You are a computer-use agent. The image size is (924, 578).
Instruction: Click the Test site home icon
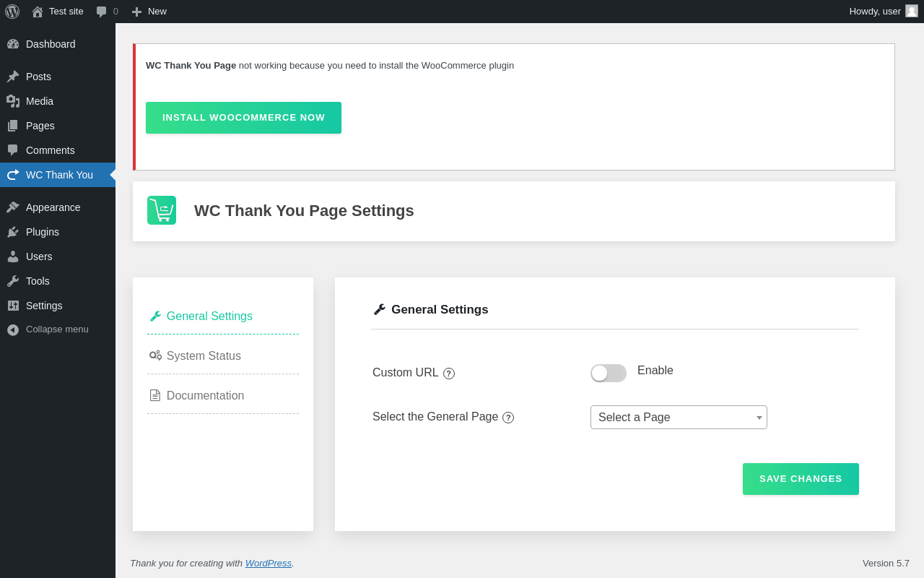[38, 12]
